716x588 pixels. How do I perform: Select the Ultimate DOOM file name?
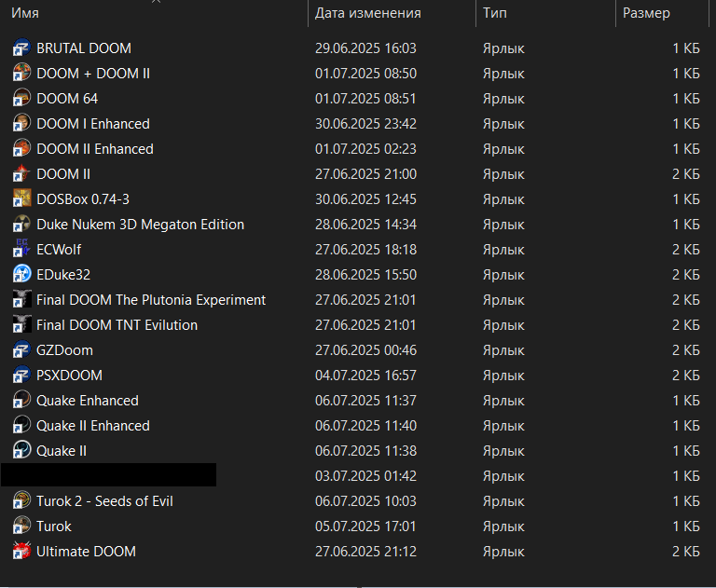click(x=87, y=551)
